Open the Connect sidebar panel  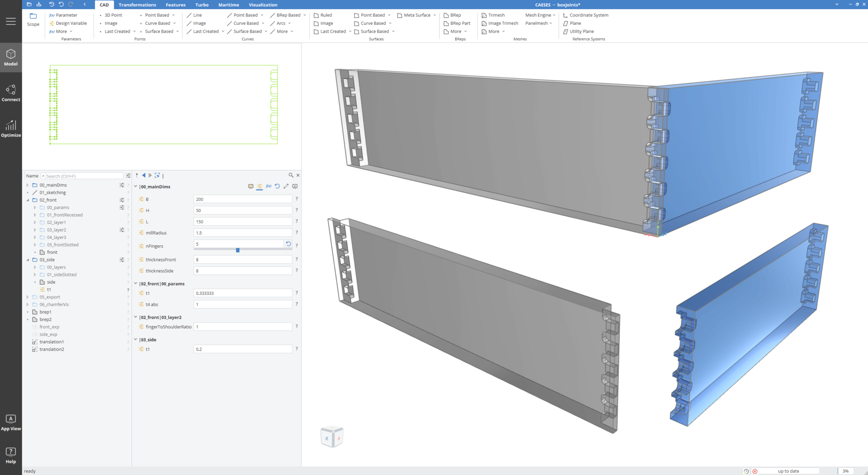[11, 93]
